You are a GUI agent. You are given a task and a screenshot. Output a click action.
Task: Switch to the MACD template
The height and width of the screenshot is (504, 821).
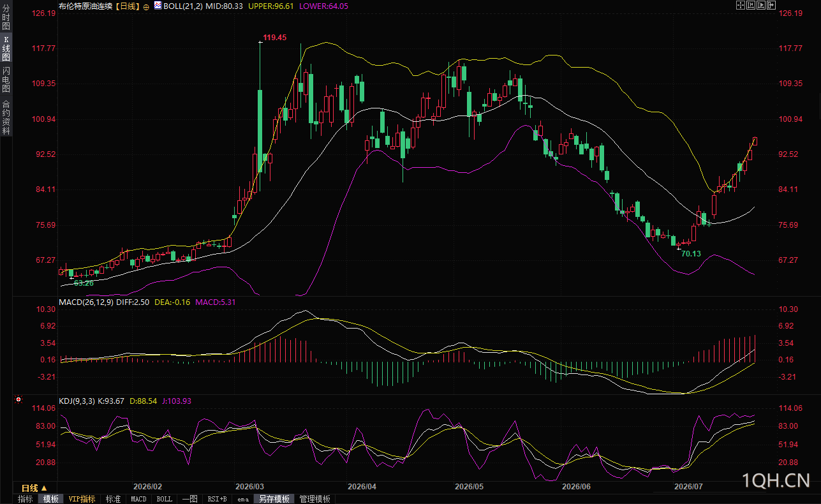click(138, 499)
